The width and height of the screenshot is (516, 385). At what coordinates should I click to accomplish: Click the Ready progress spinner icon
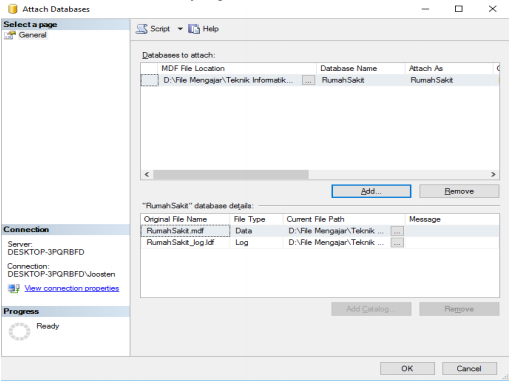click(19, 331)
